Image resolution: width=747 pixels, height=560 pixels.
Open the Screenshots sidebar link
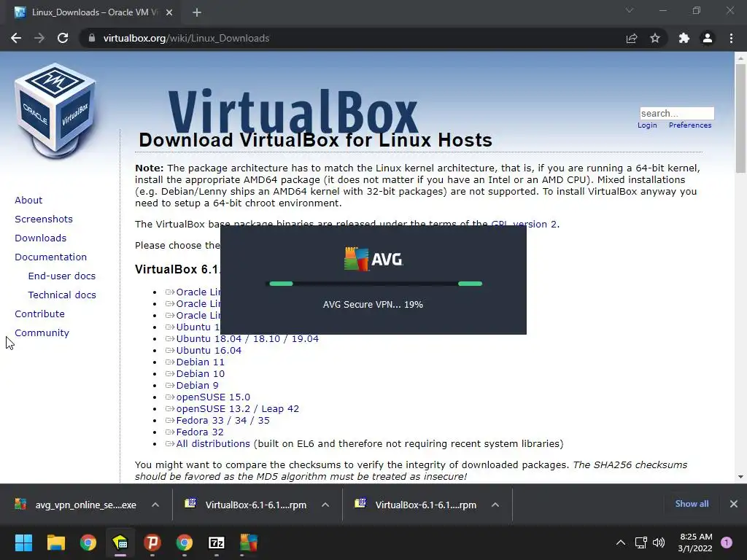tap(44, 219)
